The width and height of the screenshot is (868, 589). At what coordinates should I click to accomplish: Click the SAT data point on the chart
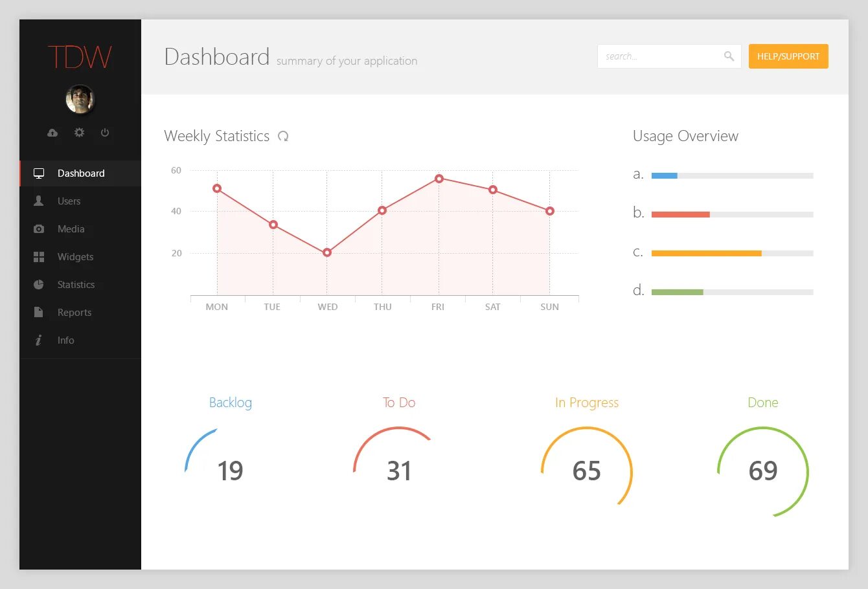click(x=493, y=190)
